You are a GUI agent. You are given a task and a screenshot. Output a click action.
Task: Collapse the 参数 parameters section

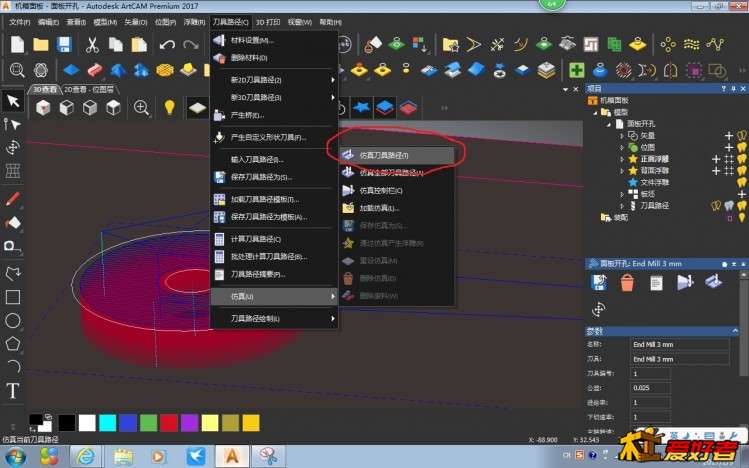[x=735, y=330]
